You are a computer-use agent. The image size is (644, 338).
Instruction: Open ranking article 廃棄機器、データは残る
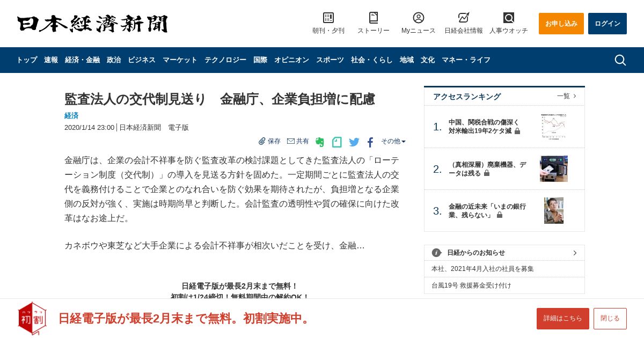(x=487, y=169)
